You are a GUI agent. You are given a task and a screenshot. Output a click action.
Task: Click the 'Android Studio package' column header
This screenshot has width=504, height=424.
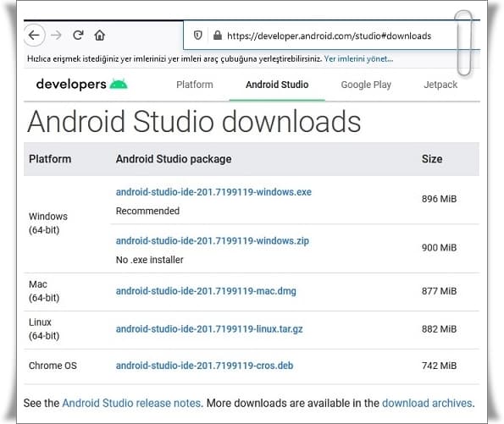point(174,159)
